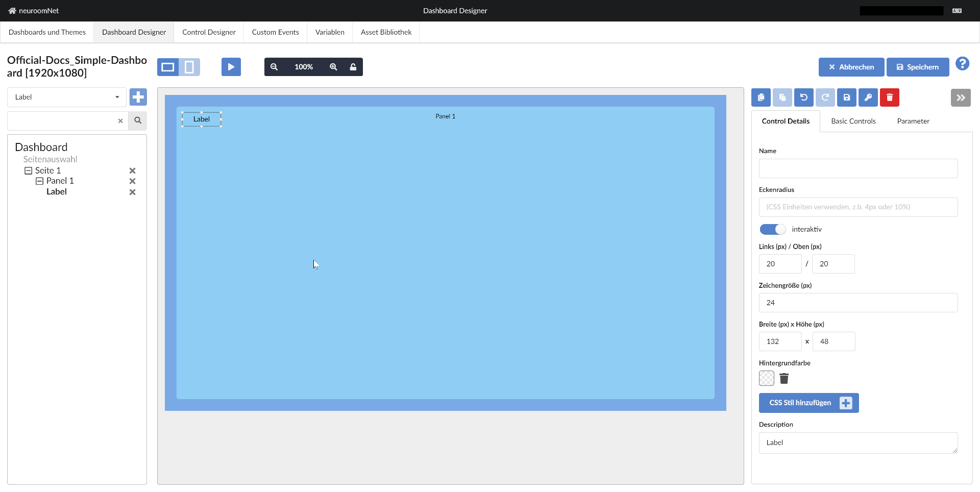Switch to the Basic Controls tab

(x=853, y=121)
